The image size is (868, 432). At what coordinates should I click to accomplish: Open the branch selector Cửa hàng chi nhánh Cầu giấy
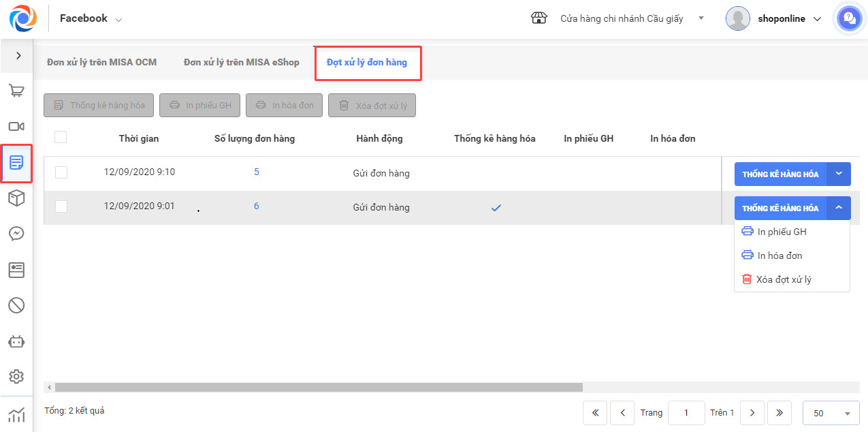click(x=632, y=18)
